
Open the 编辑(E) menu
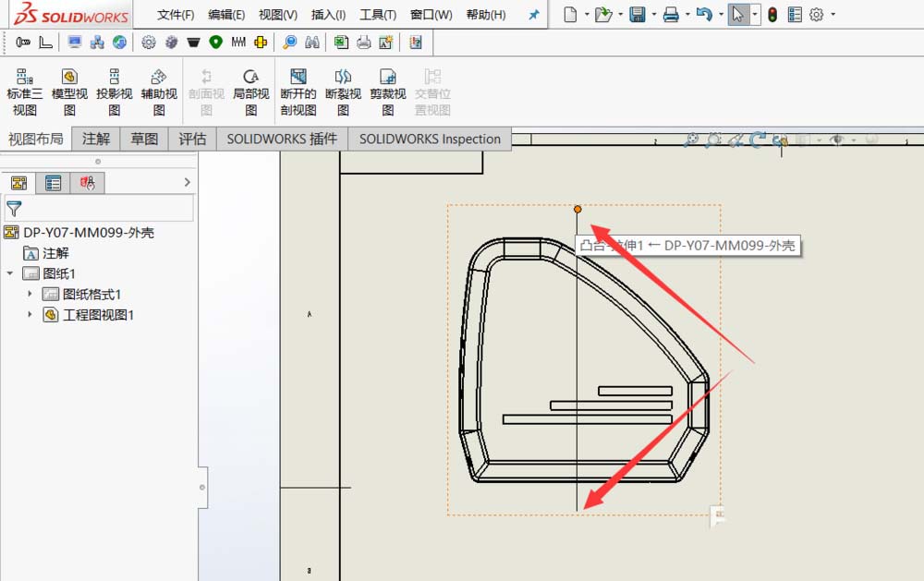[x=226, y=15]
